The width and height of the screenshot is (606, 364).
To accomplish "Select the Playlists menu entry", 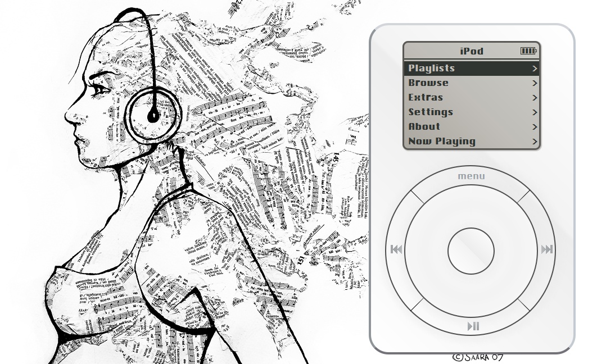I will (x=472, y=69).
